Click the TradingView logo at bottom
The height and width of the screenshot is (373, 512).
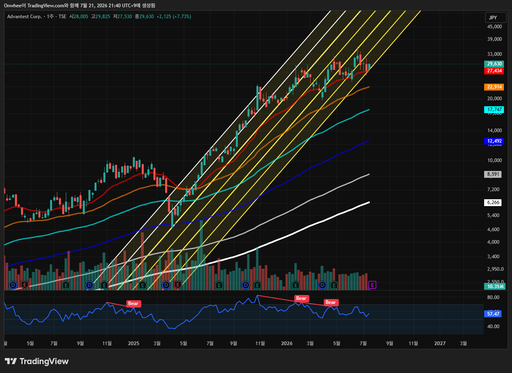[x=37, y=361]
